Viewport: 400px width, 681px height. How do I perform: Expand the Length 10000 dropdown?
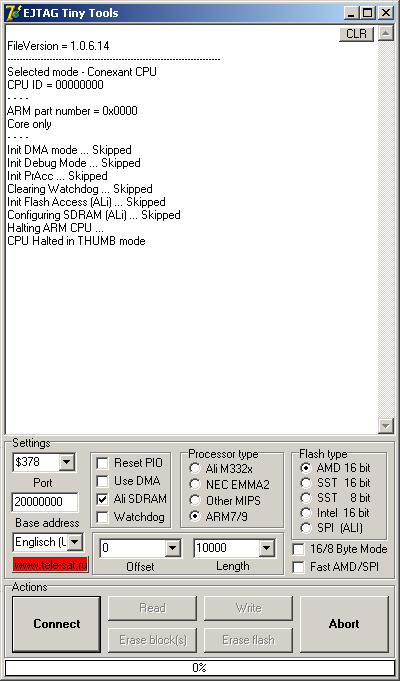pos(266,549)
